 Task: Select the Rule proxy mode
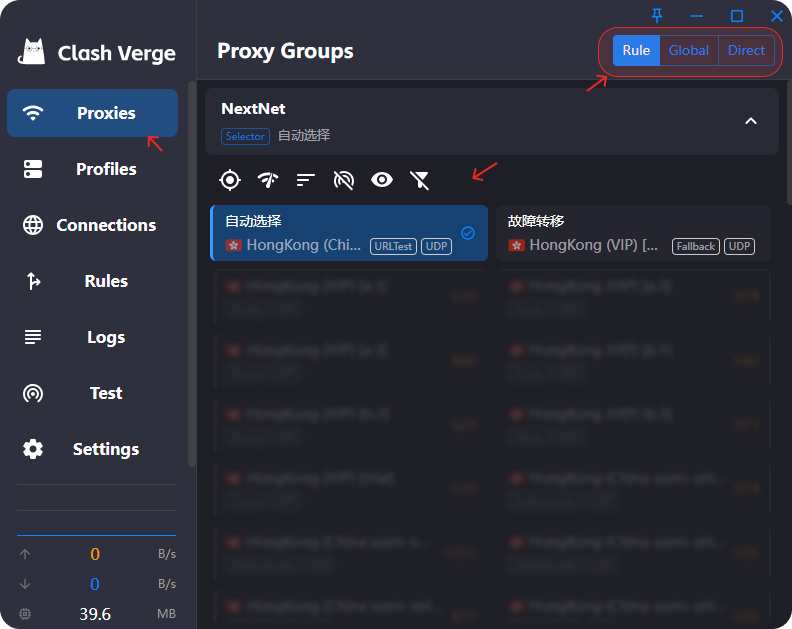(636, 50)
